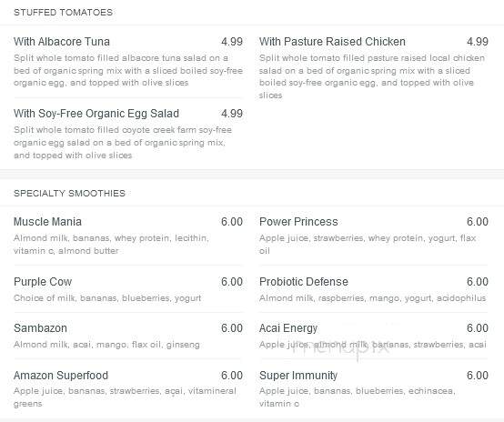Click the 4.99 price for Pasture Raised Chicken
This screenshot has width=504, height=422.
point(478,42)
